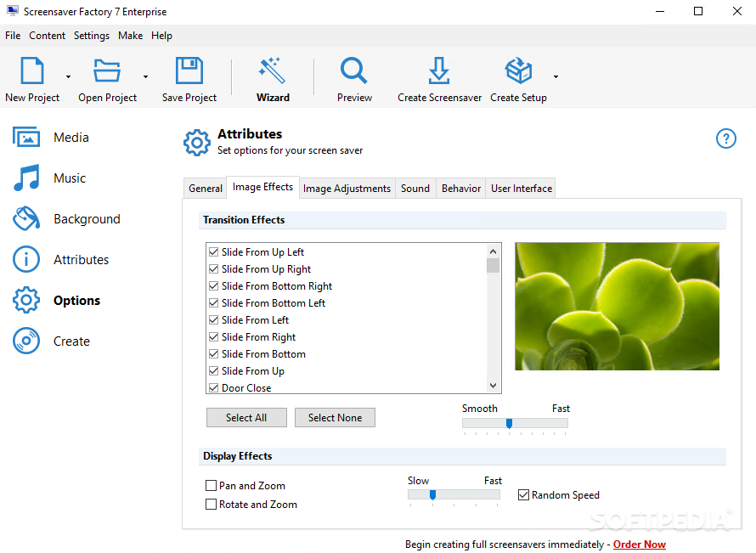The width and height of the screenshot is (756, 553).
Task: Expand the New Project dropdown arrow
Action: click(x=68, y=76)
